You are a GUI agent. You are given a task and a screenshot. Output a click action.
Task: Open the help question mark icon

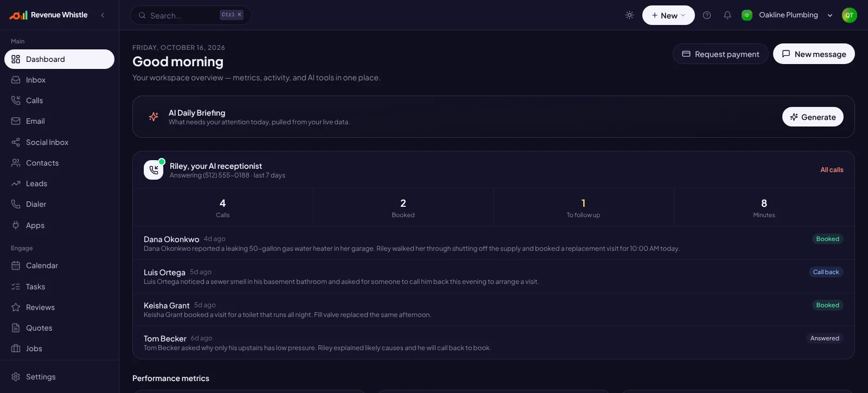[707, 15]
